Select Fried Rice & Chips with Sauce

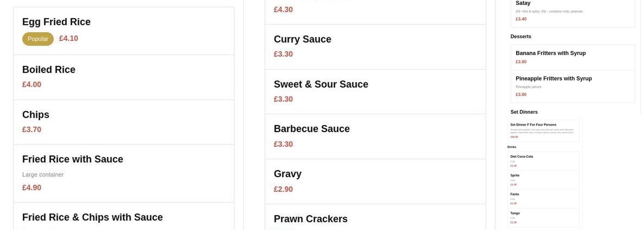point(123,218)
